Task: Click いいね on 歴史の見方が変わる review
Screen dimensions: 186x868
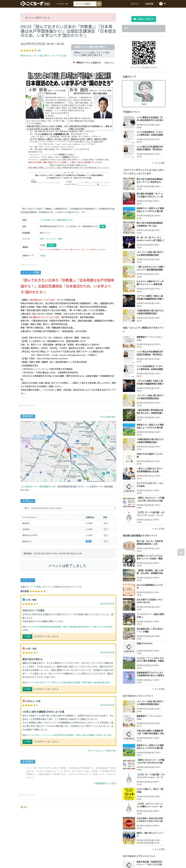Action: coord(27,689)
